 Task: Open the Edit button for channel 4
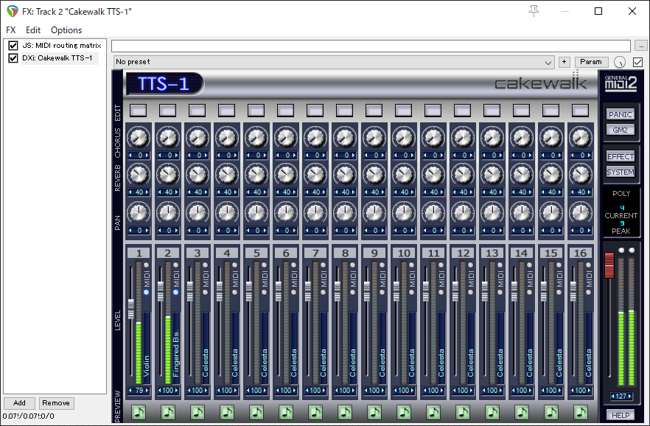click(x=226, y=110)
